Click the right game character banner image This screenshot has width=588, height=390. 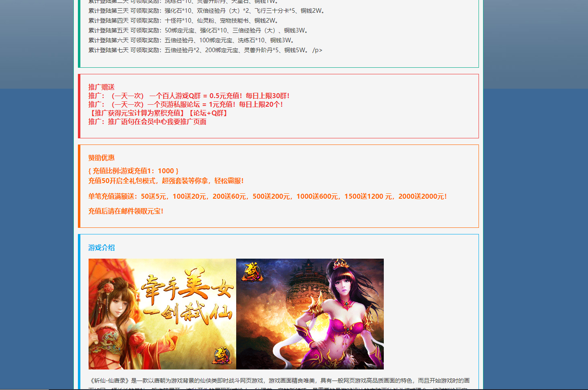pos(310,314)
